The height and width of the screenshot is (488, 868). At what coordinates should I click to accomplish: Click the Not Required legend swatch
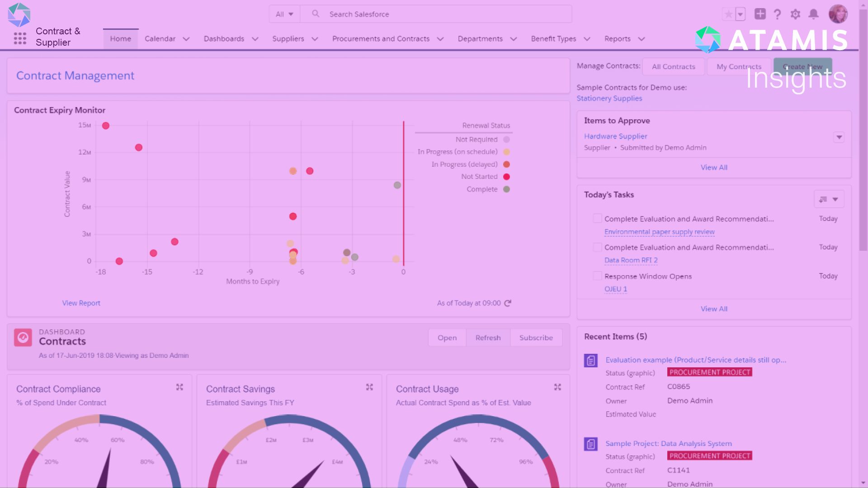pos(506,140)
